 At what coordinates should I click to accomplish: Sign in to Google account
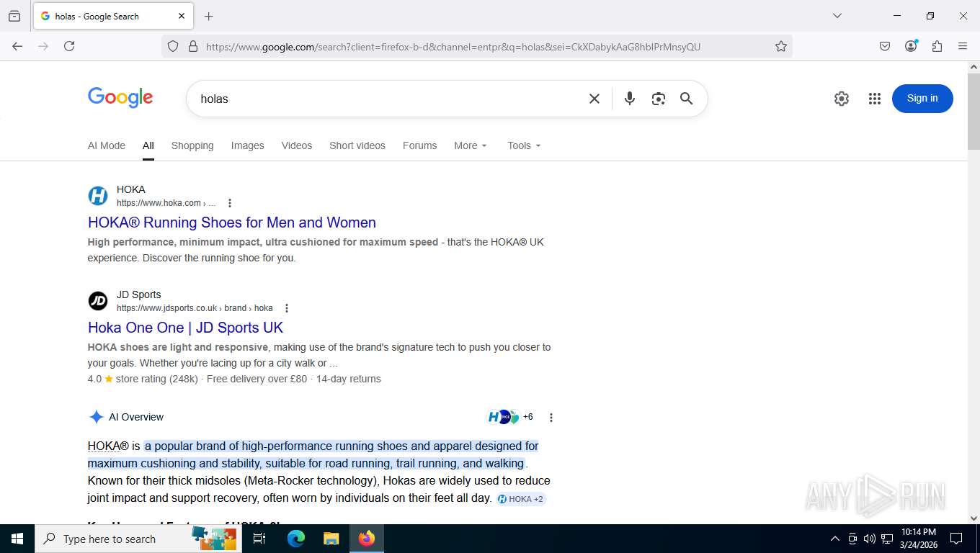pyautogui.click(x=922, y=99)
